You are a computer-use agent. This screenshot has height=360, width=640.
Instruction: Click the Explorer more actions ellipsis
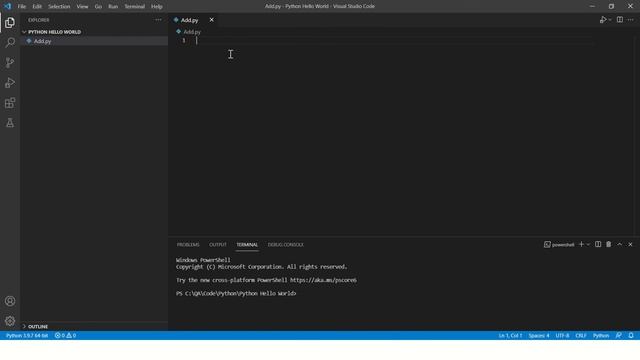point(158,20)
